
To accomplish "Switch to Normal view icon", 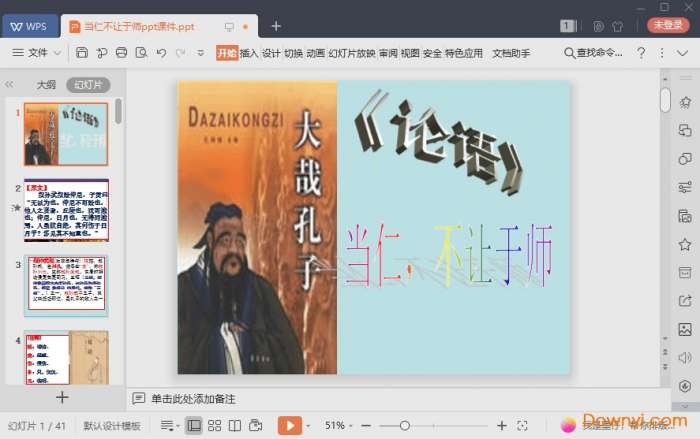I will click(194, 426).
